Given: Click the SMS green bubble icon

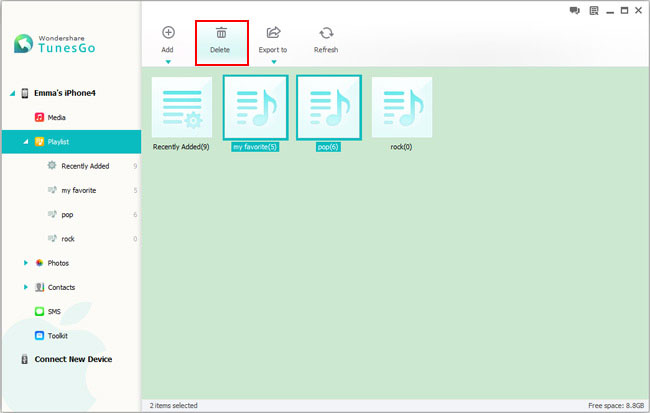Looking at the screenshot, I should click(x=39, y=311).
